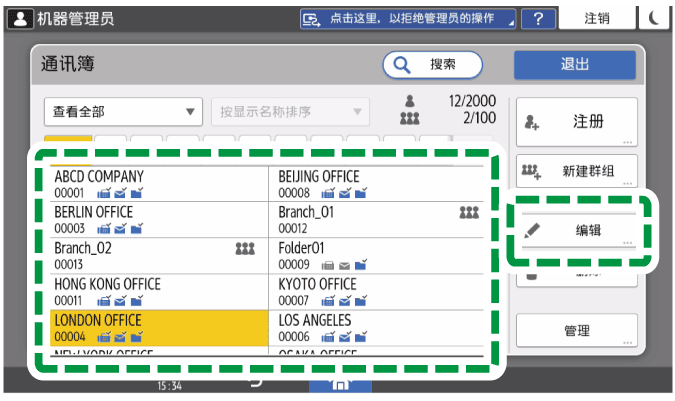This screenshot has width=675, height=401.
Task: Click group icon on Branch_01 entry
Action: click(x=469, y=213)
